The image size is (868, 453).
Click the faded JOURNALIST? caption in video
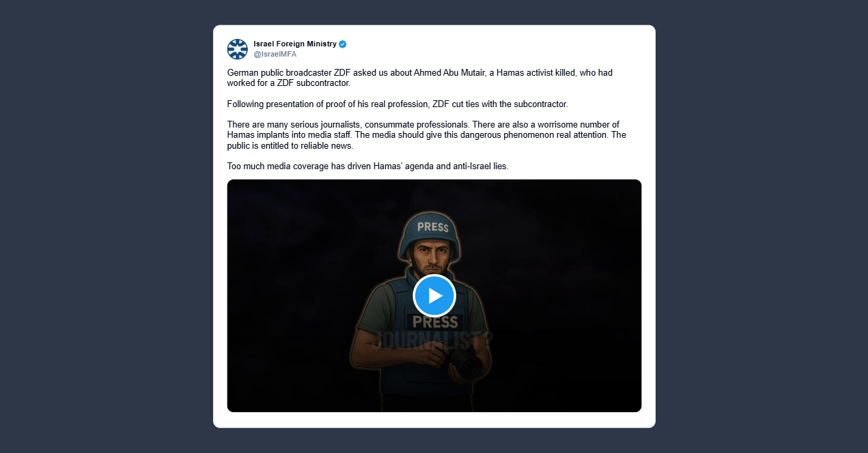434,339
